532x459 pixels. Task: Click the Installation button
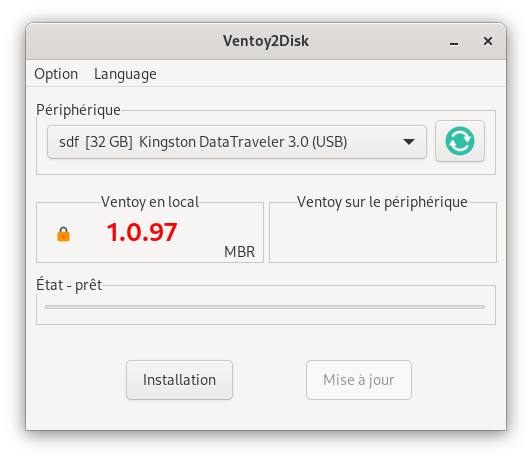coord(179,380)
